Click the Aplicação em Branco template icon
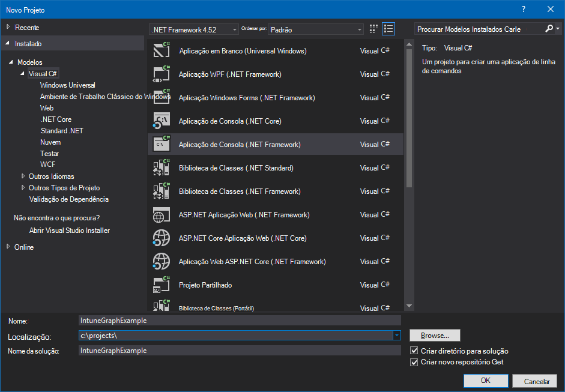This screenshot has width=565, height=392. 162,50
